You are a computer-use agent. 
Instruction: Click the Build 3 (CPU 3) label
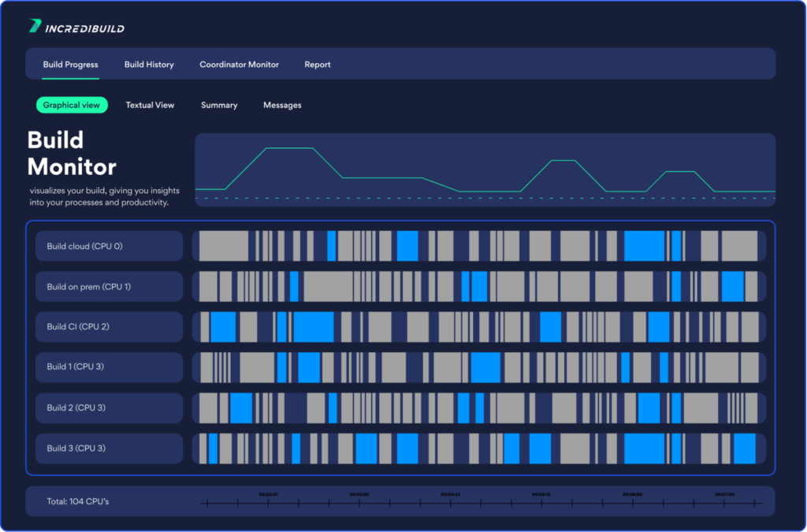click(x=109, y=448)
